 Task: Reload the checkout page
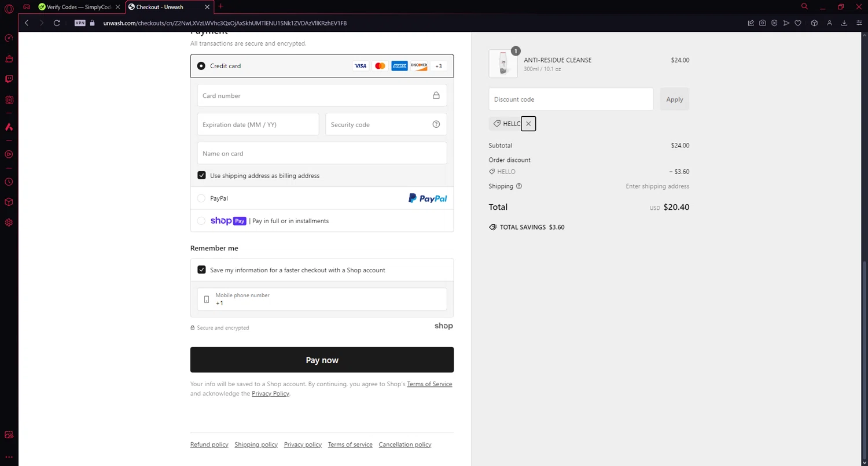click(x=57, y=23)
